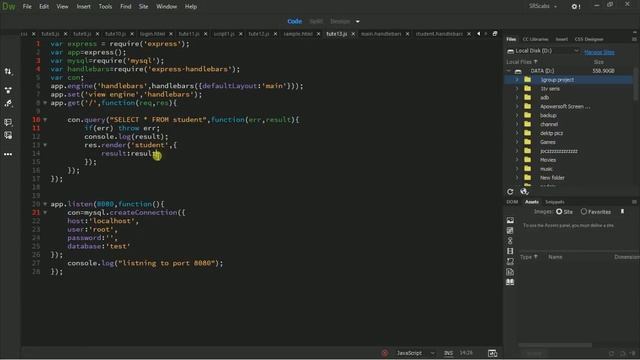Click the line 'database:'test'' in code
Screen dimensions: 640x360
coord(98,246)
